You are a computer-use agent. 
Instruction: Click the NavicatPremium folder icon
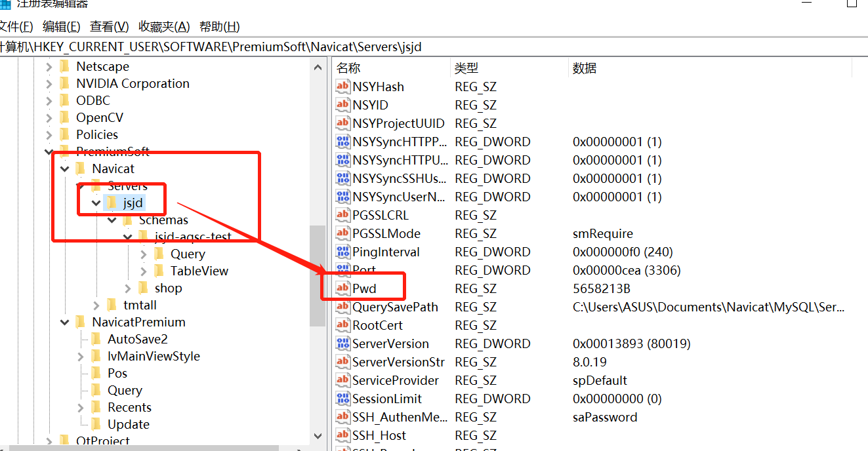pos(80,322)
